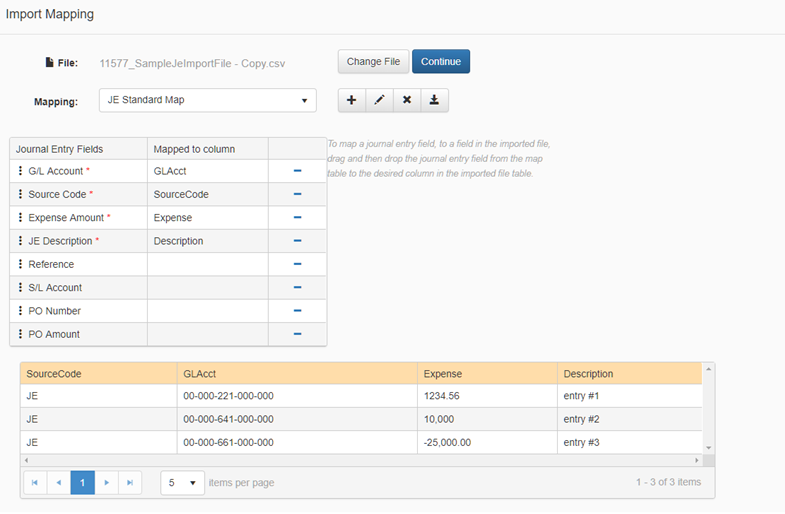Click the drag handle beside Reference field

pos(20,264)
